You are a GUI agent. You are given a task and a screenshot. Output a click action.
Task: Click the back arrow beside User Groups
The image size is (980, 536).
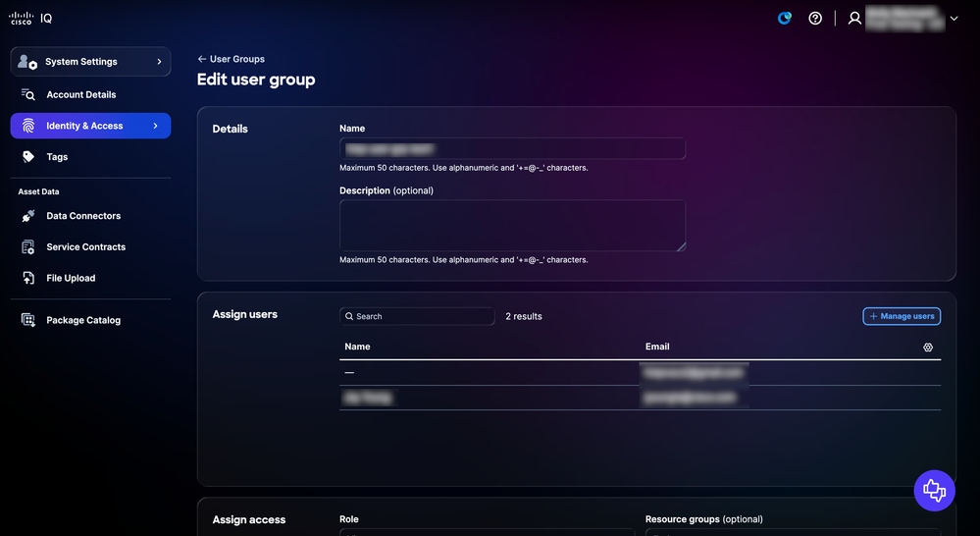point(202,59)
